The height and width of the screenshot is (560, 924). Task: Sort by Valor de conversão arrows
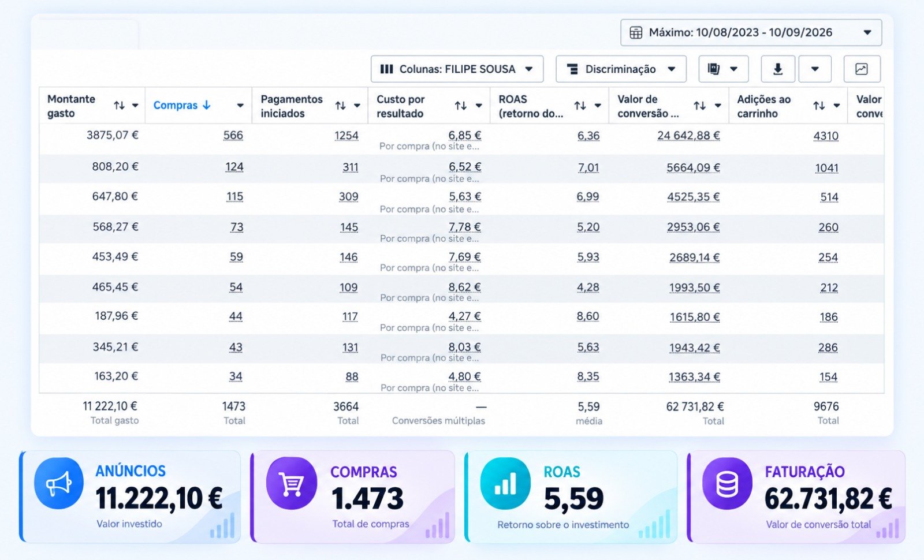700,105
